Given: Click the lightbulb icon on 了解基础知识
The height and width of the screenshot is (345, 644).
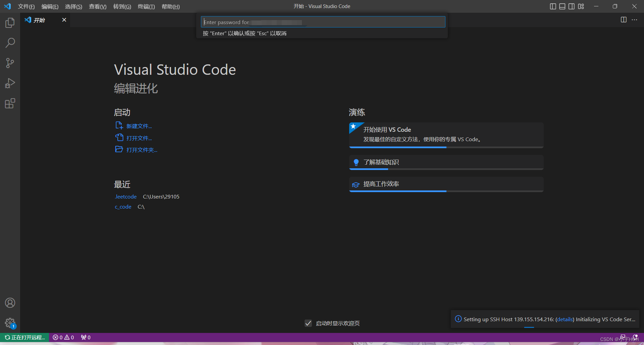Looking at the screenshot, I should (x=356, y=162).
